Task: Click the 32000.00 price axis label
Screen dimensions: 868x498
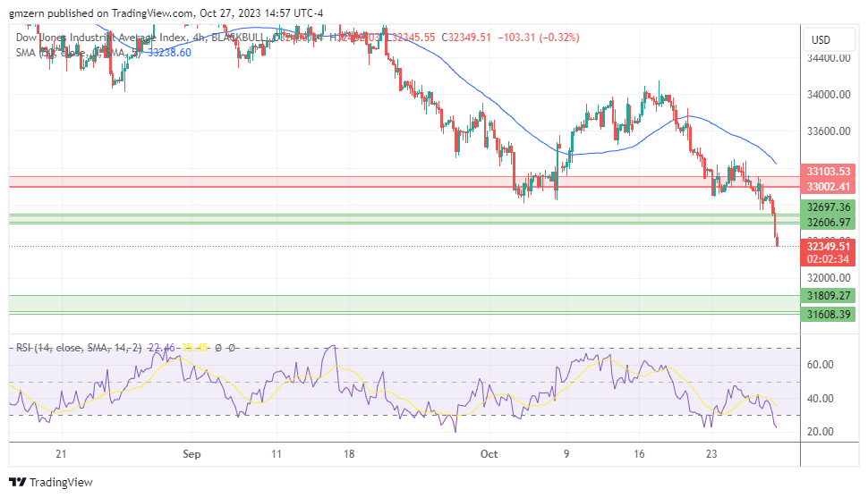Action: [829, 278]
